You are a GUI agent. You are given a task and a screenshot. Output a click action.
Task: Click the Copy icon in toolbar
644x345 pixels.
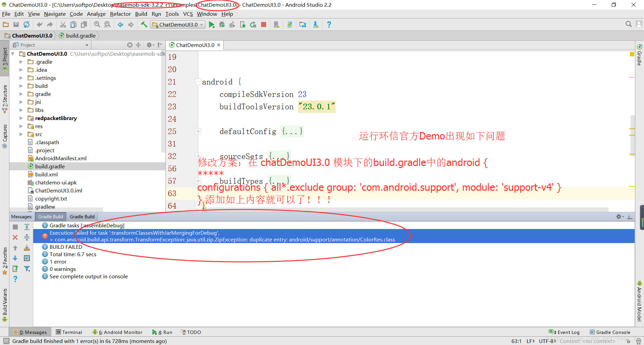click(73, 24)
